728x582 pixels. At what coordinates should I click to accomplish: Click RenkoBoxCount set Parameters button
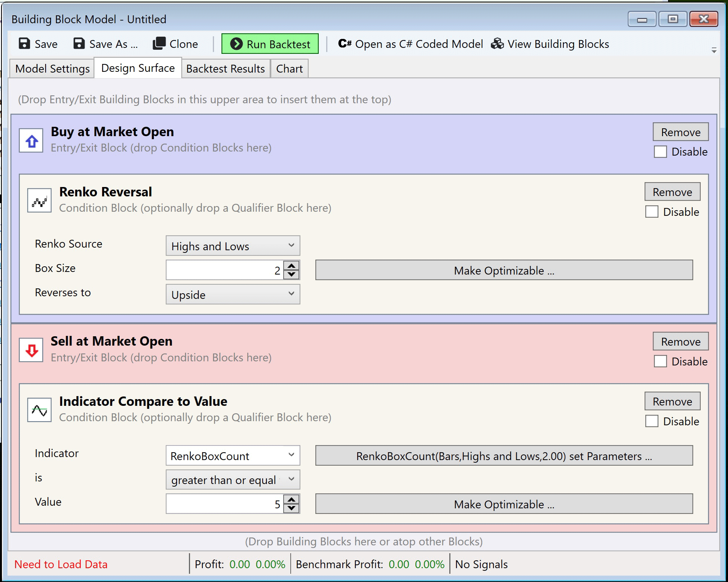coord(504,456)
